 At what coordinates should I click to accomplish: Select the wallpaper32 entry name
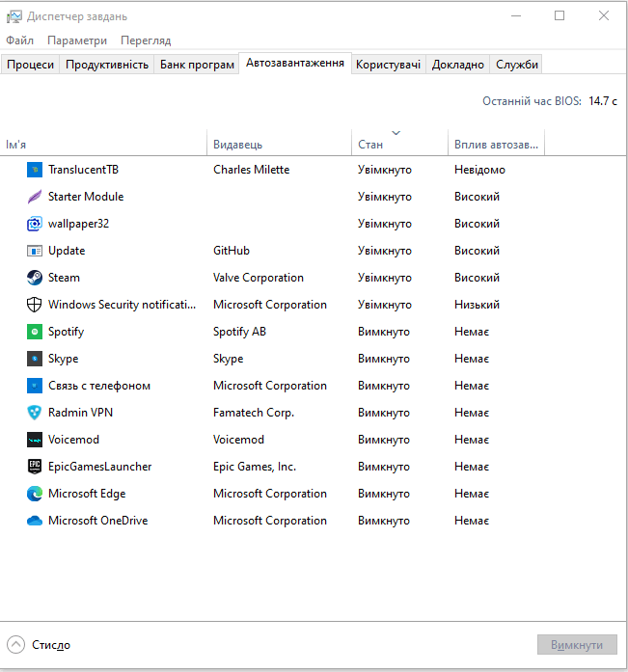click(x=78, y=224)
